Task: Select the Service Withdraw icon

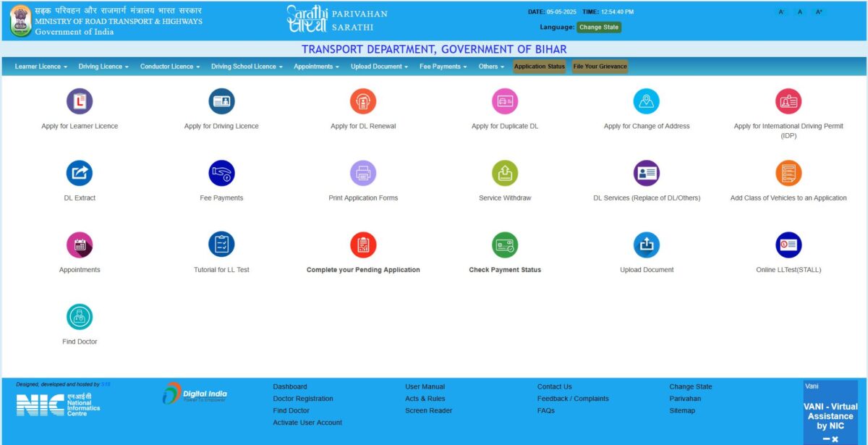Action: 505,173
